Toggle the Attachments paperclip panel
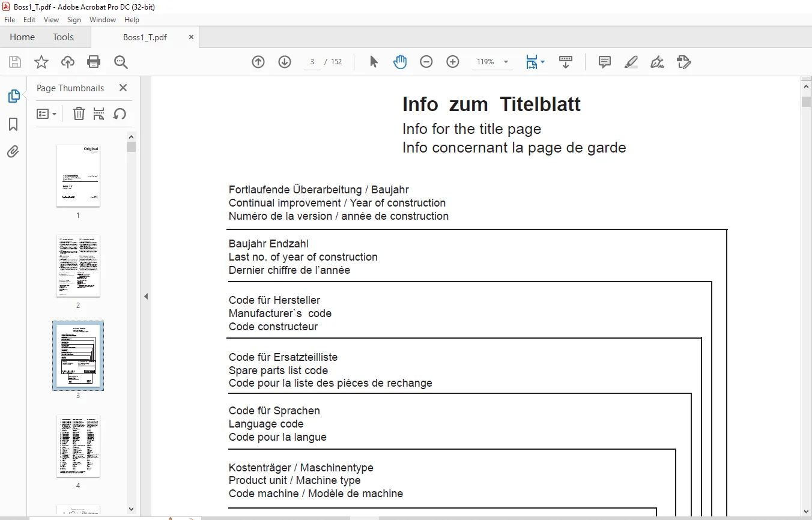The width and height of the screenshot is (812, 520). pos(13,151)
